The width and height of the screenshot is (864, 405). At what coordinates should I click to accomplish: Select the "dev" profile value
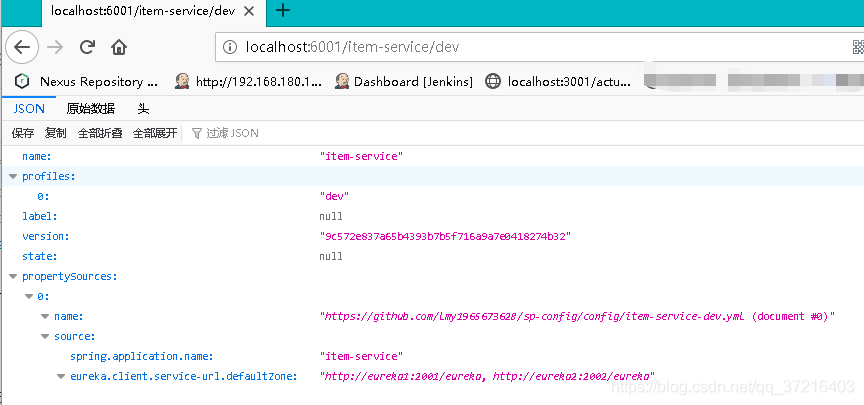[x=334, y=196]
